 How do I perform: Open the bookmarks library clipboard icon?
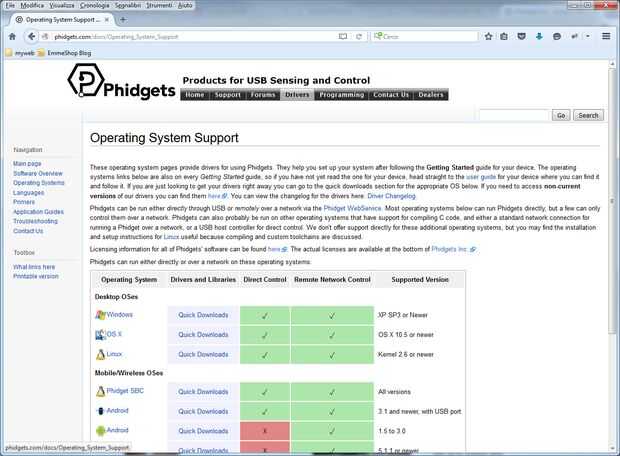[504, 36]
